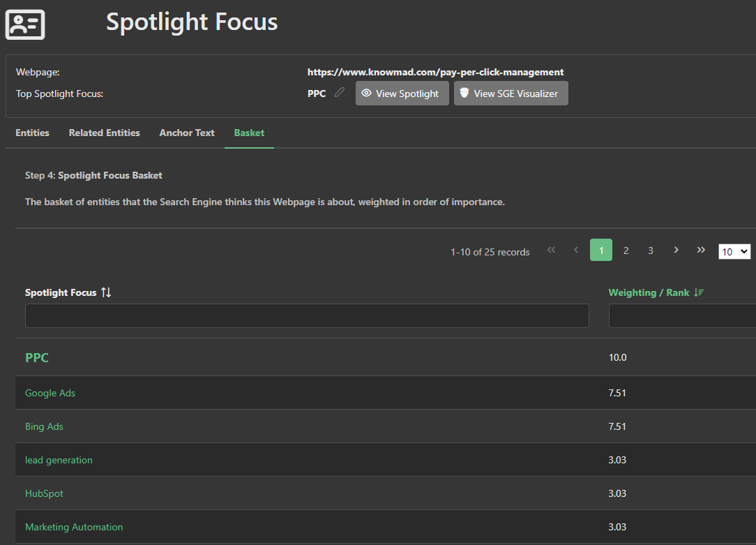Jump to the last page of records
The image size is (756, 545).
click(701, 251)
